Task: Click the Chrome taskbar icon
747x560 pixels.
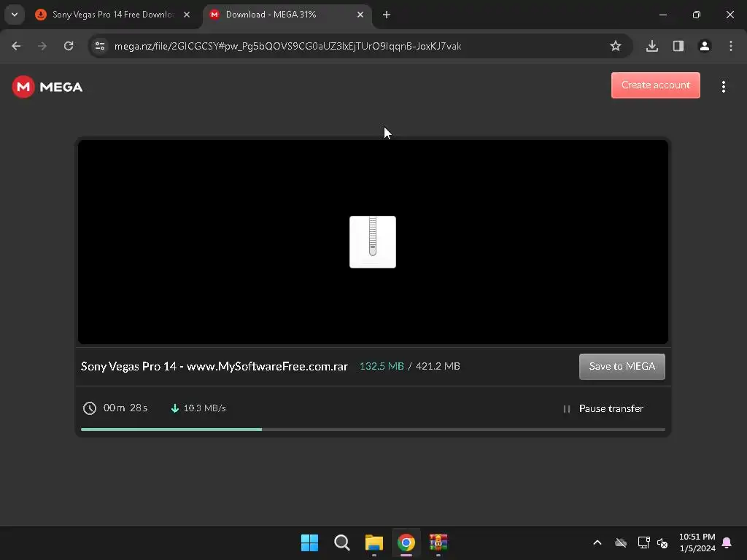Action: click(406, 542)
